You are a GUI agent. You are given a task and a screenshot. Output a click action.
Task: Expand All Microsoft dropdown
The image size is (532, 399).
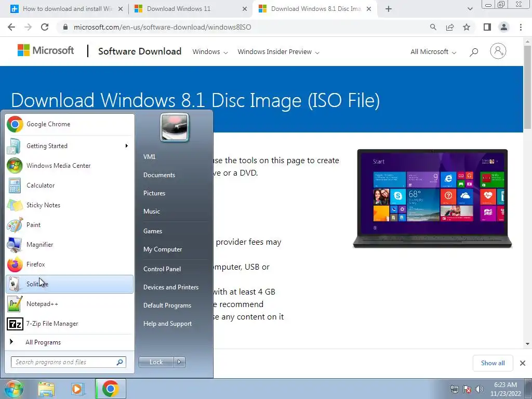(x=433, y=51)
